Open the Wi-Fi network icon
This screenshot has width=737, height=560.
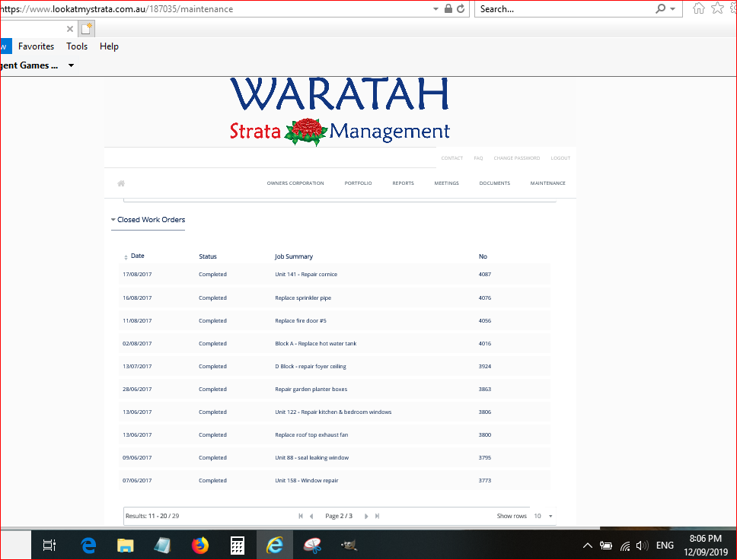pos(625,546)
